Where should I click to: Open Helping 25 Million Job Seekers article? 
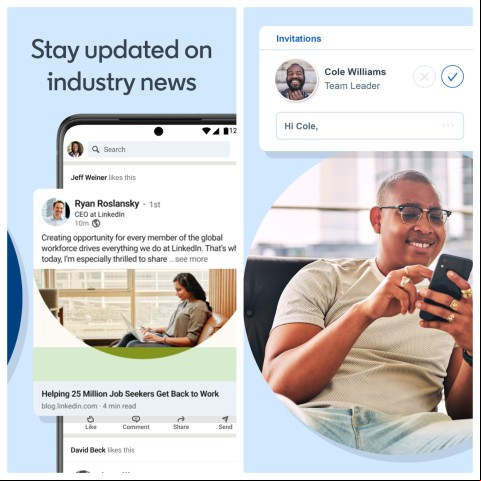pyautogui.click(x=130, y=394)
